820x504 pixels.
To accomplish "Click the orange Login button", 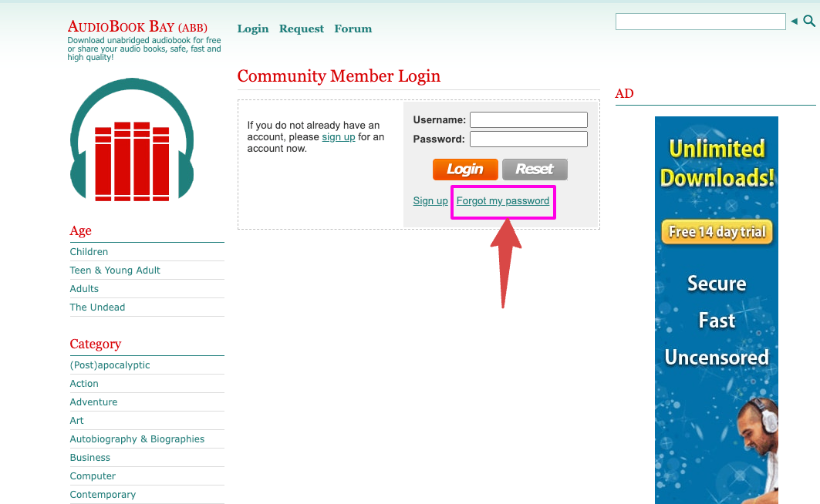I will [x=465, y=170].
